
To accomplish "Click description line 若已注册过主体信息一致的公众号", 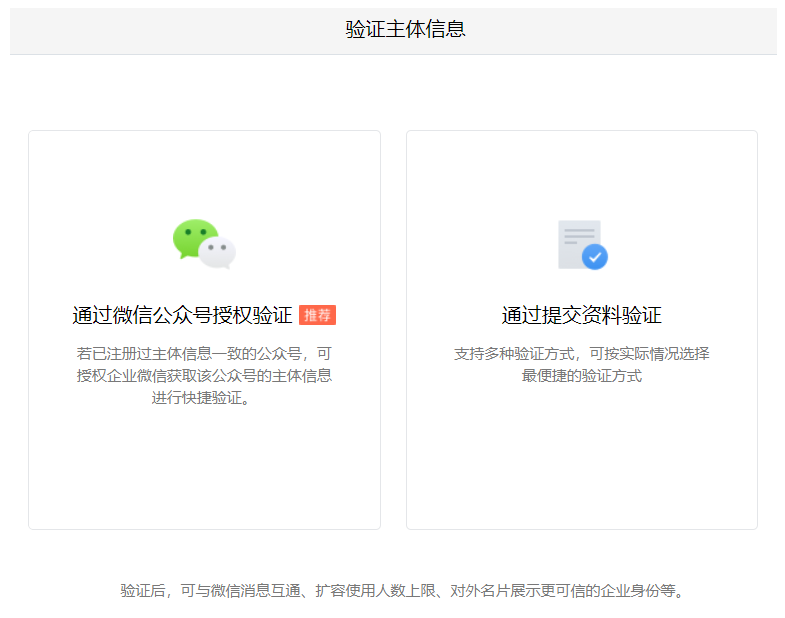I will click(204, 353).
